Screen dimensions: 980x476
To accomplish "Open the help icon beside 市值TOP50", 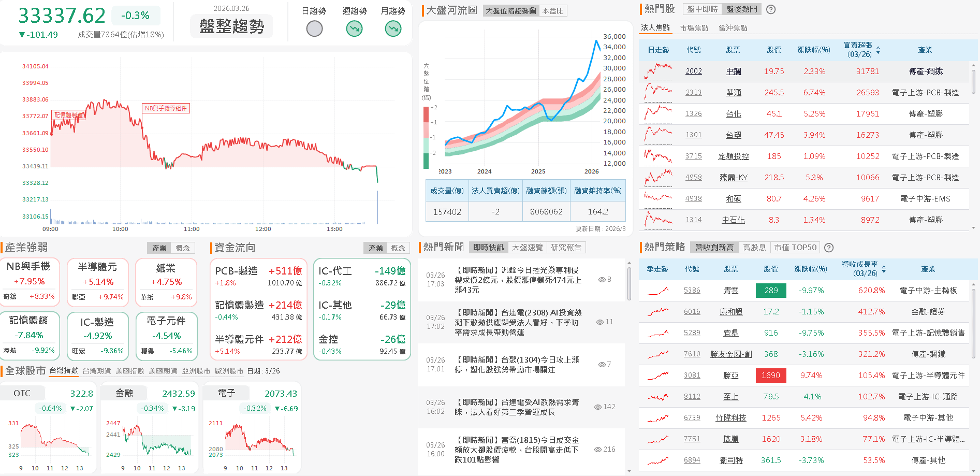I will 829,247.
